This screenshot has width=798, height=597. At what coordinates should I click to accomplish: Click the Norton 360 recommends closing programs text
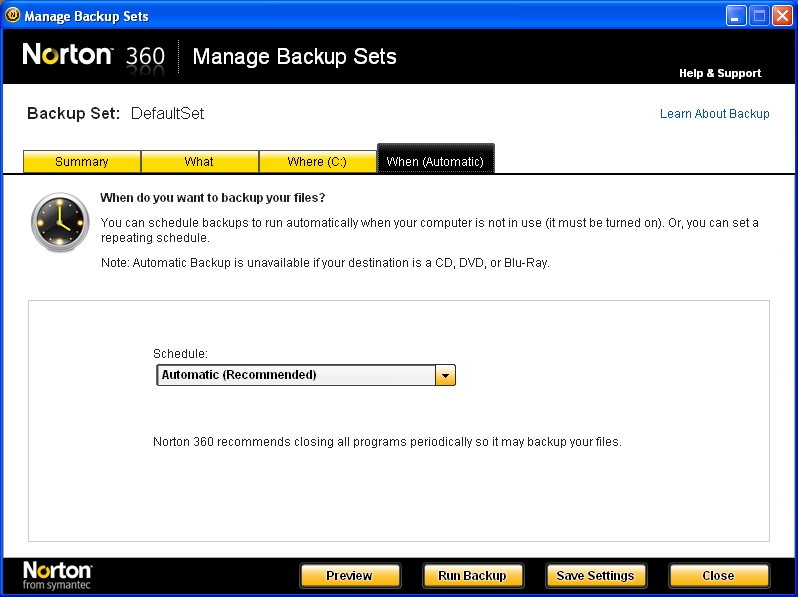pyautogui.click(x=387, y=442)
